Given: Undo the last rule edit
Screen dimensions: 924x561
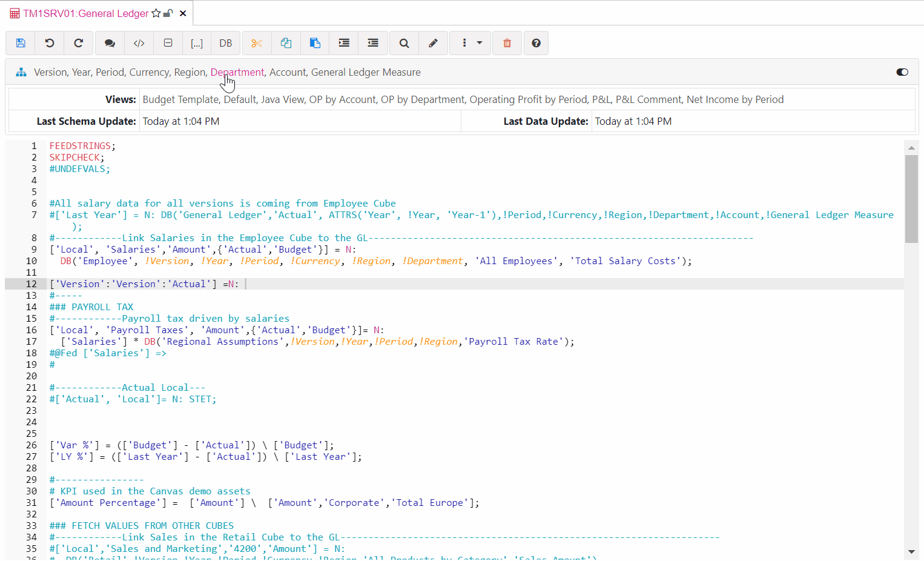Looking at the screenshot, I should tap(49, 43).
